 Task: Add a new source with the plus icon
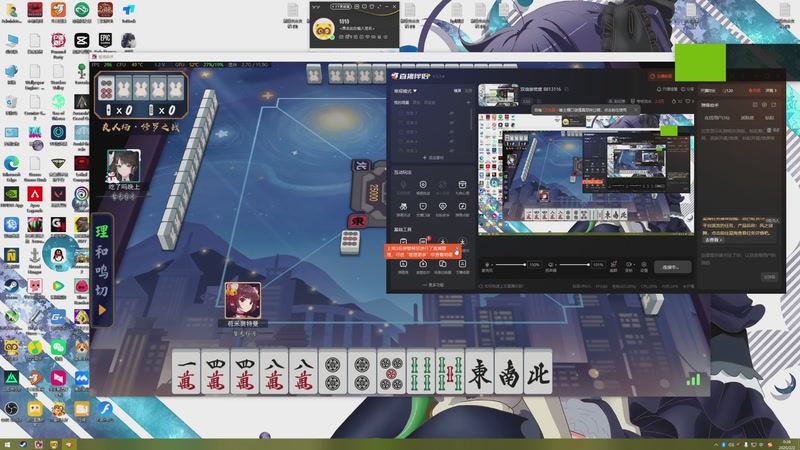click(x=468, y=103)
